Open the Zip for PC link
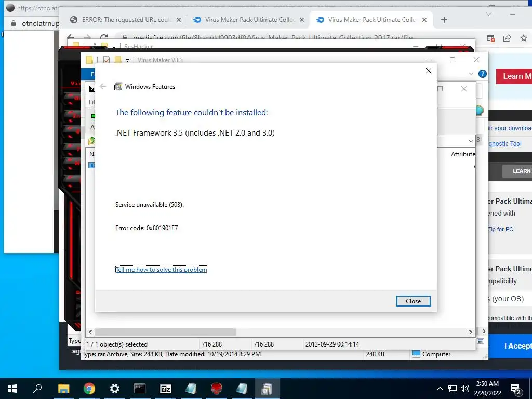The image size is (532, 399). (x=500, y=229)
